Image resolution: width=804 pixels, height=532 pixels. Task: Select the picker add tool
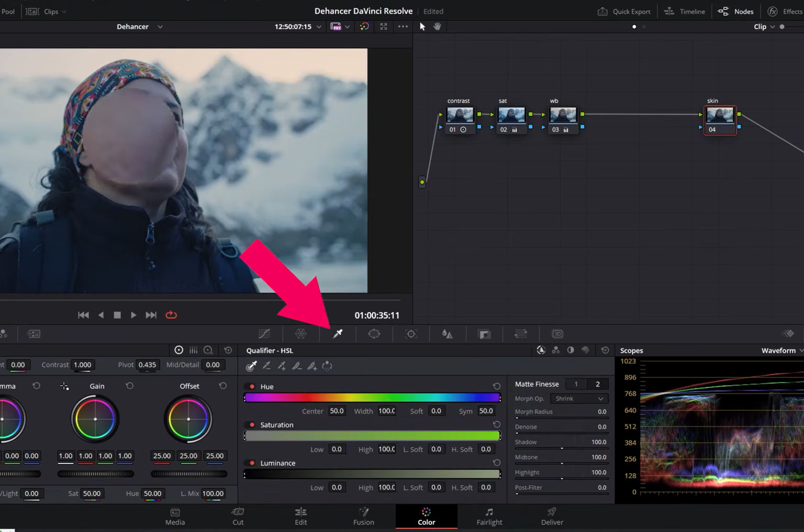click(282, 366)
